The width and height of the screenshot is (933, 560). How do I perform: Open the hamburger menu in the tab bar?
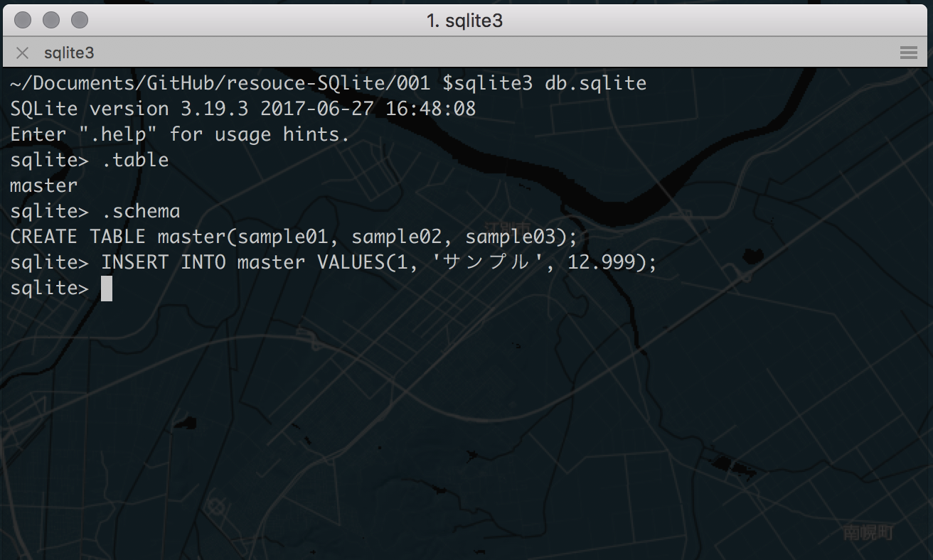click(x=908, y=53)
